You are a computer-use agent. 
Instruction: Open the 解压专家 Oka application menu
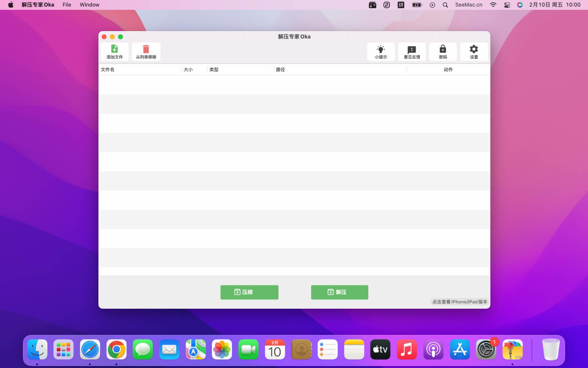coord(38,5)
